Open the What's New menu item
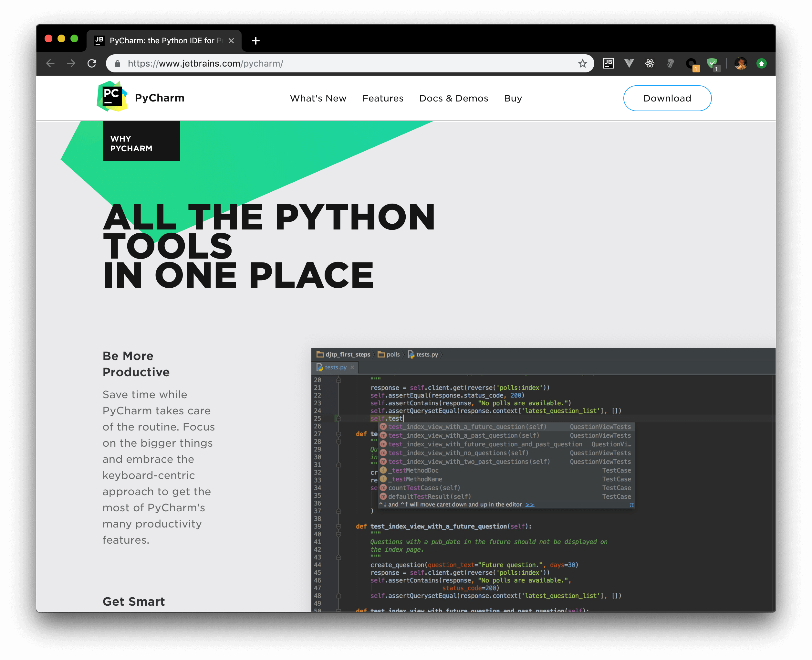812x660 pixels. [318, 99]
